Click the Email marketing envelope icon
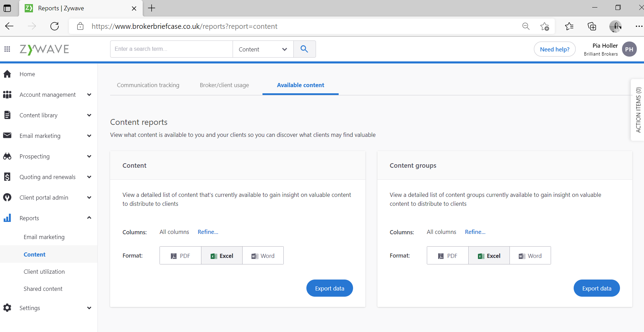Viewport: 644px width, 332px height. click(7, 135)
